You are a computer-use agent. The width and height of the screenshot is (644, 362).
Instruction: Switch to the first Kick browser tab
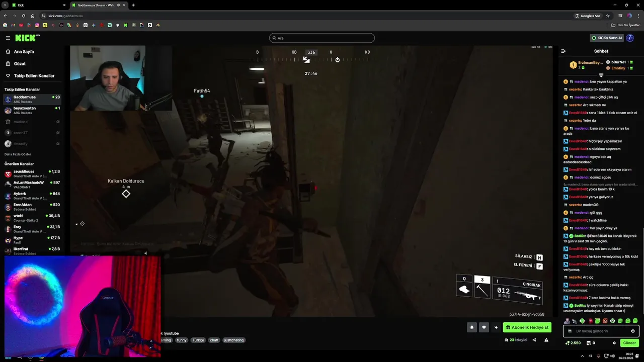[38, 5]
